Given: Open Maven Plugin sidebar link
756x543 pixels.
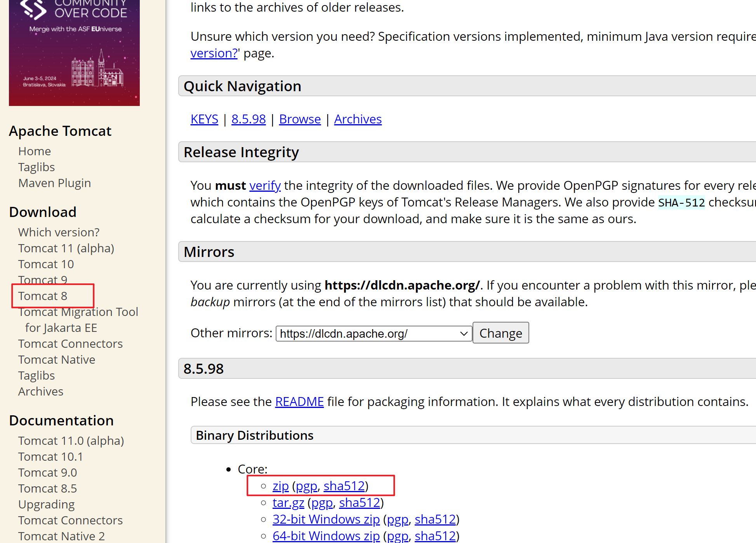Looking at the screenshot, I should pyautogui.click(x=54, y=183).
